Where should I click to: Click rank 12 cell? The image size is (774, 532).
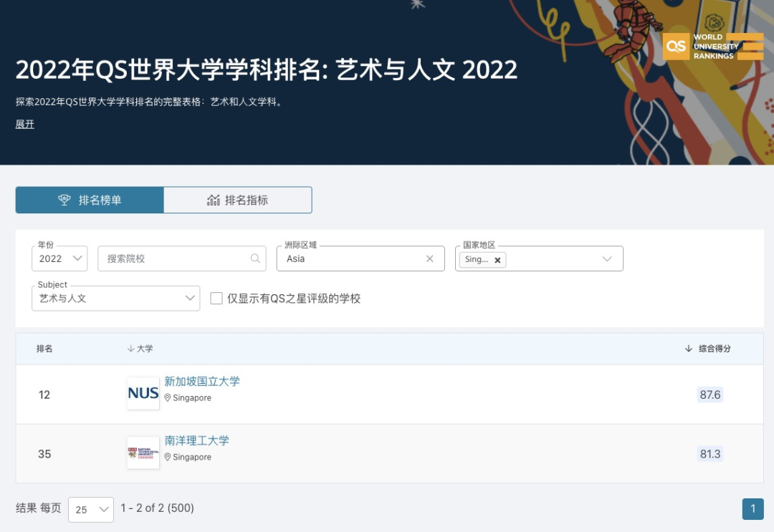click(x=44, y=395)
